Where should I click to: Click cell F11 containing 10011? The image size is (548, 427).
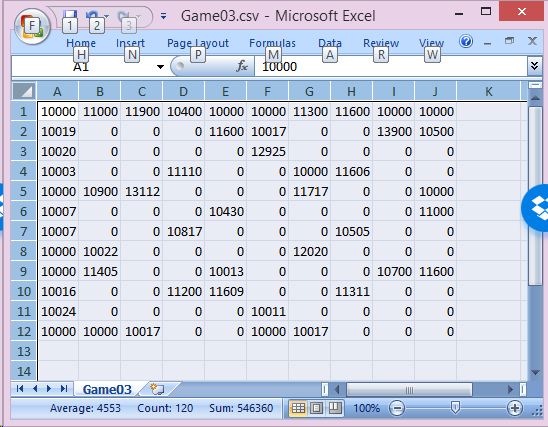[x=267, y=311]
